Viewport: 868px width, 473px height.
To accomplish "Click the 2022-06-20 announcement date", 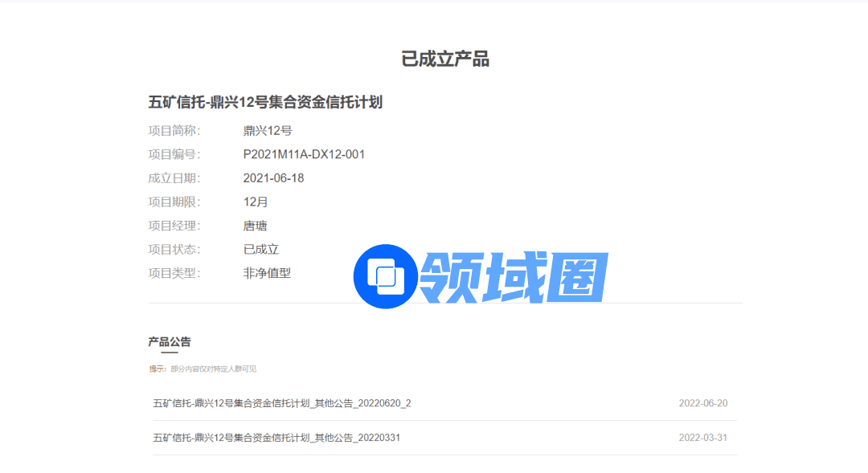I will tap(703, 403).
